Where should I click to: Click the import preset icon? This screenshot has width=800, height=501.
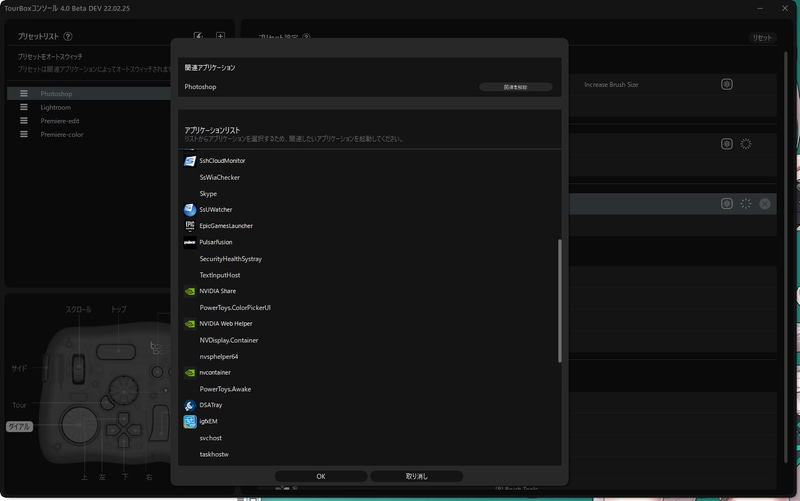(198, 36)
